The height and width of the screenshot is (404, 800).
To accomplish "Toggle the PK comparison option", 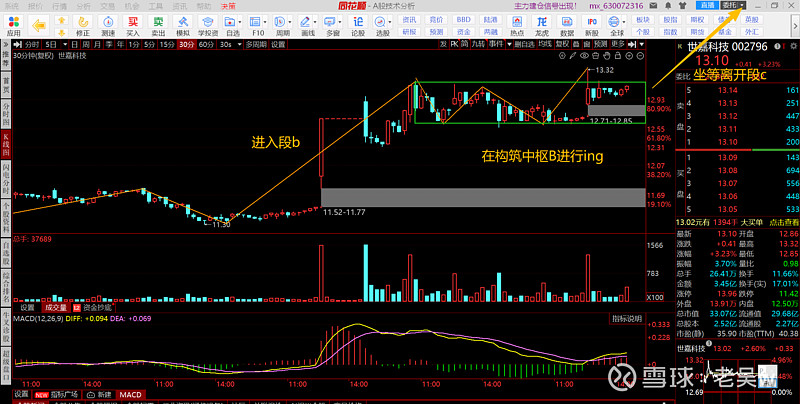I will pyautogui.click(x=454, y=44).
